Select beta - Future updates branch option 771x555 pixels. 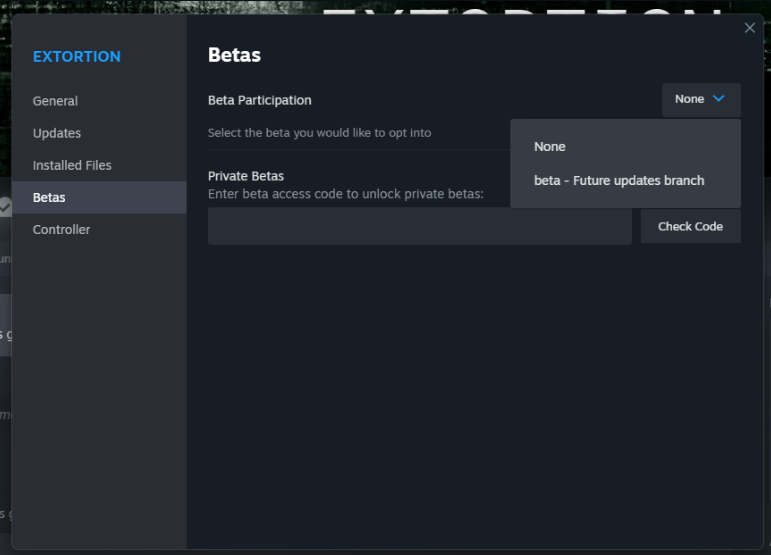pyautogui.click(x=625, y=180)
